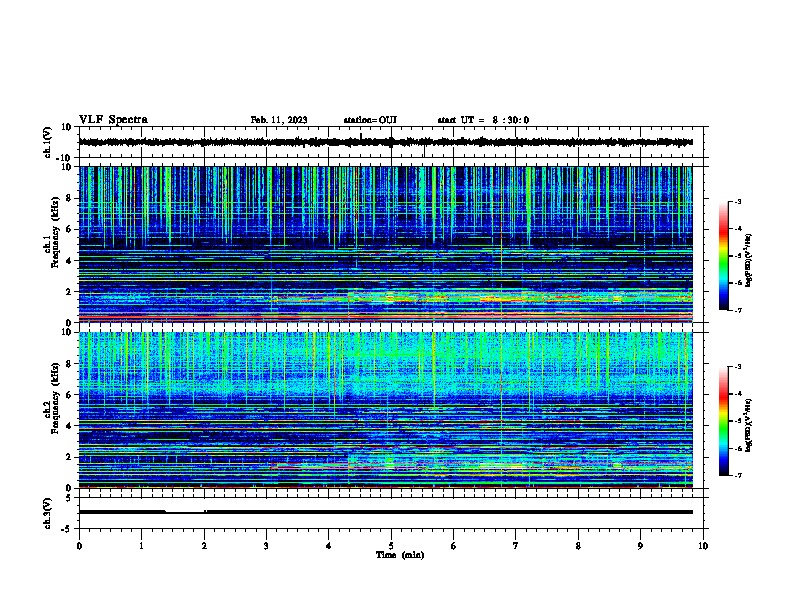Click the time axis tick label "1"

tap(141, 546)
